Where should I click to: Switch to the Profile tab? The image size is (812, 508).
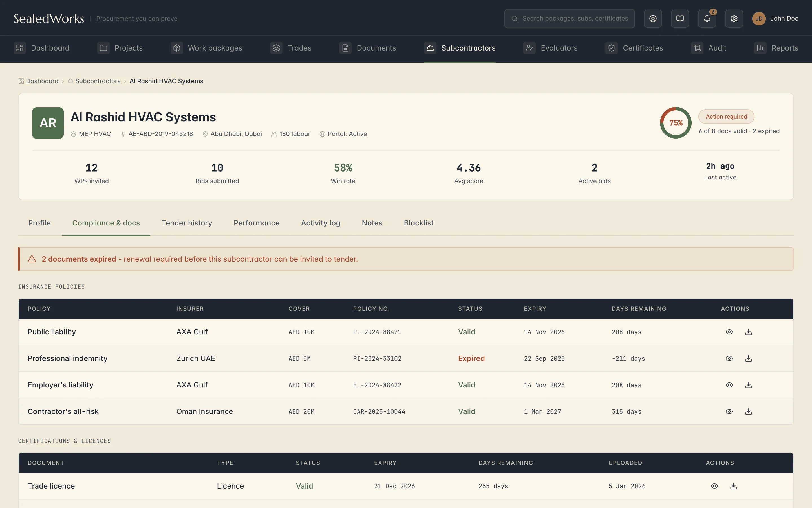(39, 223)
